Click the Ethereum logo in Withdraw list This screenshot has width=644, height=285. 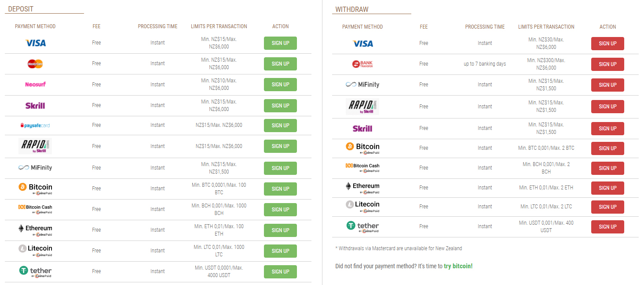[x=362, y=188]
